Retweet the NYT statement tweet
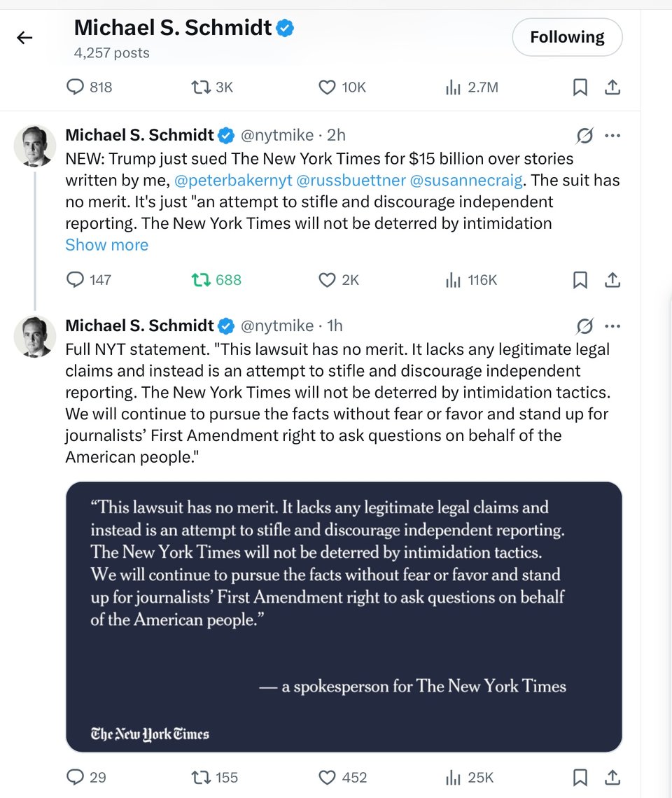The height and width of the screenshot is (798, 672). [202, 777]
